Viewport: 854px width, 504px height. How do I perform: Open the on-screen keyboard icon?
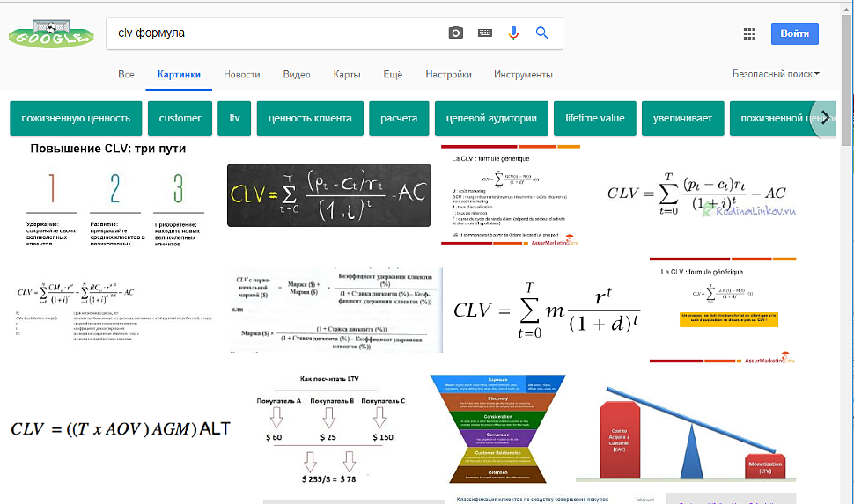coord(485,33)
